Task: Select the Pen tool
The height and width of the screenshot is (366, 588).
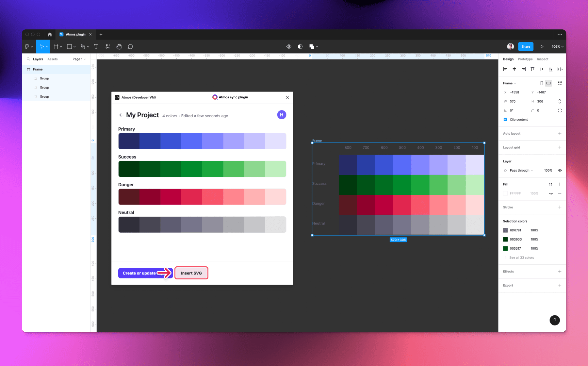Action: point(82,46)
